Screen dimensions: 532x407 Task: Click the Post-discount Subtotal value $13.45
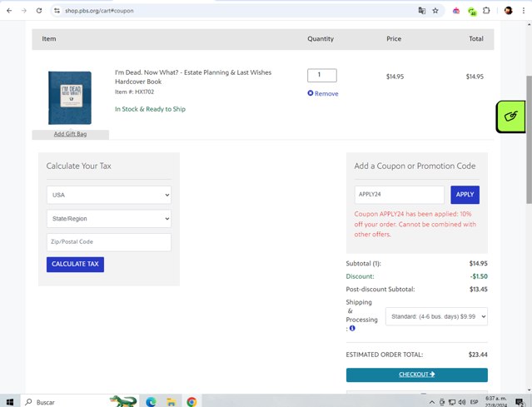479,290
